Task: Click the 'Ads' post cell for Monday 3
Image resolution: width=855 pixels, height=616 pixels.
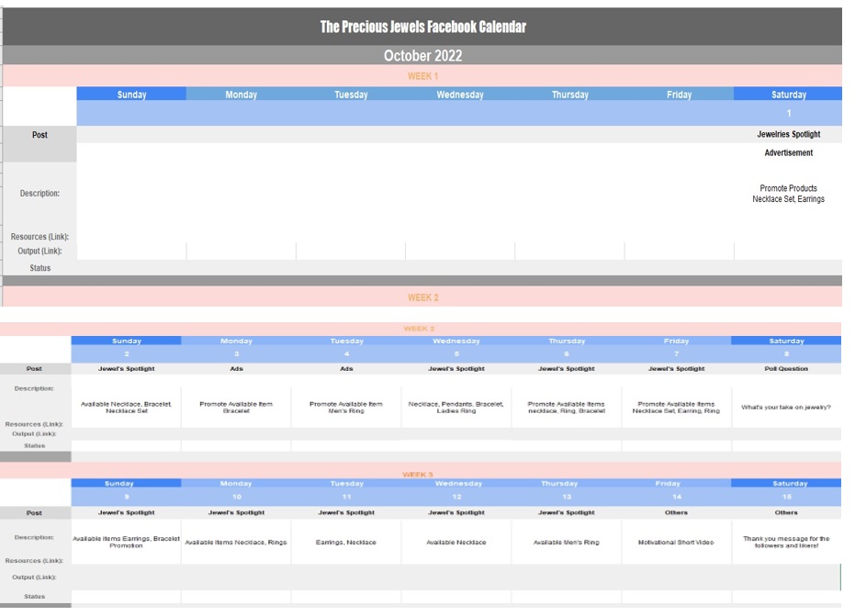Action: coord(236,368)
